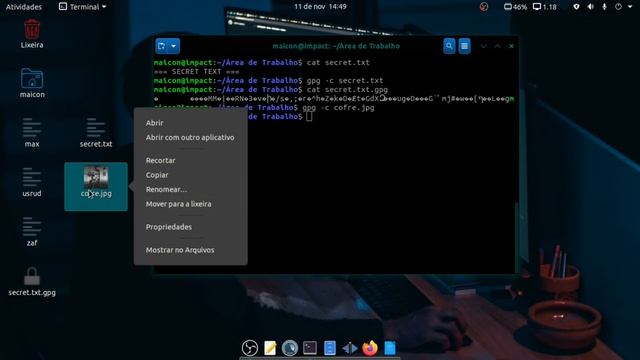Click the 'gpg -c cofre.jpg' command text
This screenshot has height=360, width=640.
(x=338, y=108)
